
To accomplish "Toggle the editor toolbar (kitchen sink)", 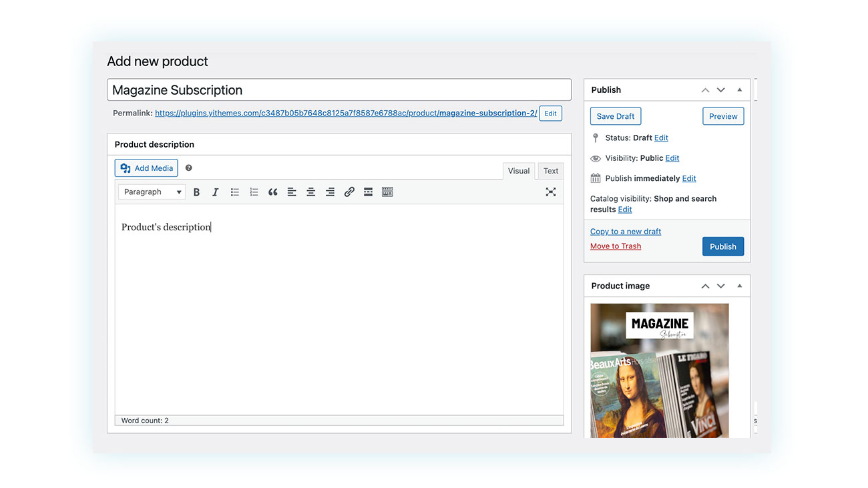I will point(387,192).
